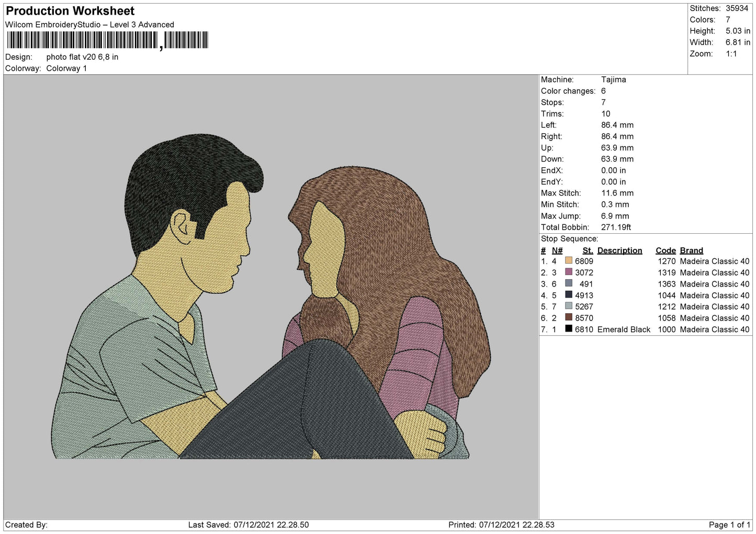Select thread code 1044 in stop 4

pyautogui.click(x=667, y=296)
